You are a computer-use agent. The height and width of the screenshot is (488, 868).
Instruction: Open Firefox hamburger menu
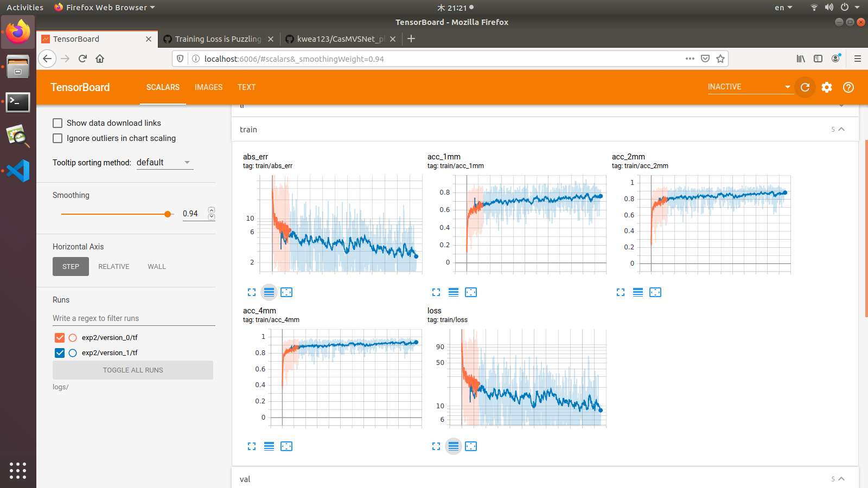pyautogui.click(x=858, y=59)
